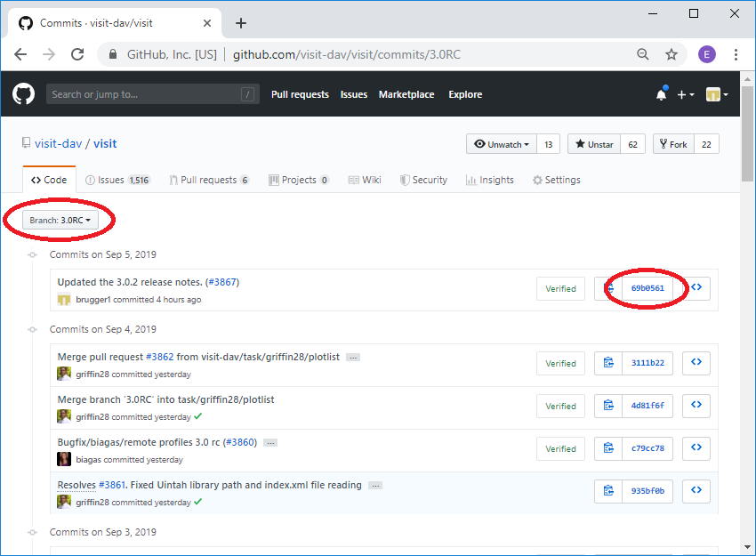Open the Branch: 3.0RC dropdown
The image size is (756, 556).
coord(60,220)
